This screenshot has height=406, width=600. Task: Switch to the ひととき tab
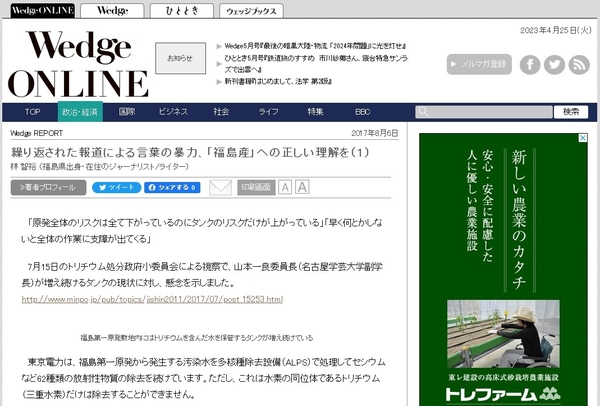click(x=182, y=11)
